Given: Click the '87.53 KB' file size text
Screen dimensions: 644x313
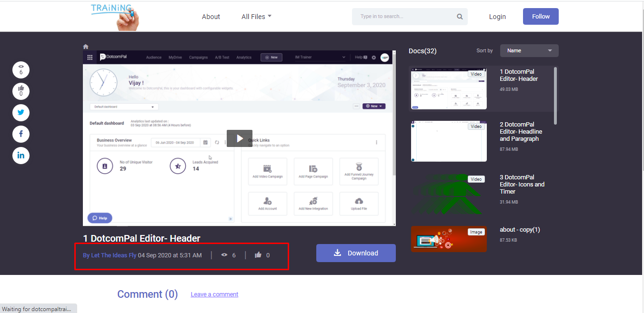Looking at the screenshot, I should click(x=509, y=240).
